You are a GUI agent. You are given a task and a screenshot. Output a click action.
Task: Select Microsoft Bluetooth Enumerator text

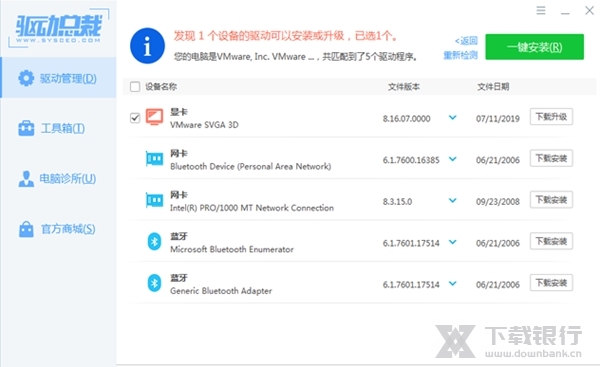pos(232,250)
